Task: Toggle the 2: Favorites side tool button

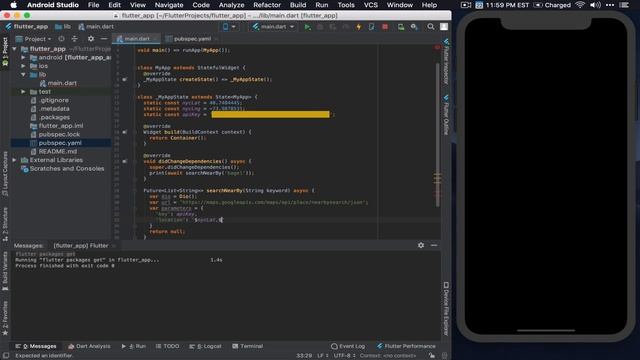Action: 5,318
